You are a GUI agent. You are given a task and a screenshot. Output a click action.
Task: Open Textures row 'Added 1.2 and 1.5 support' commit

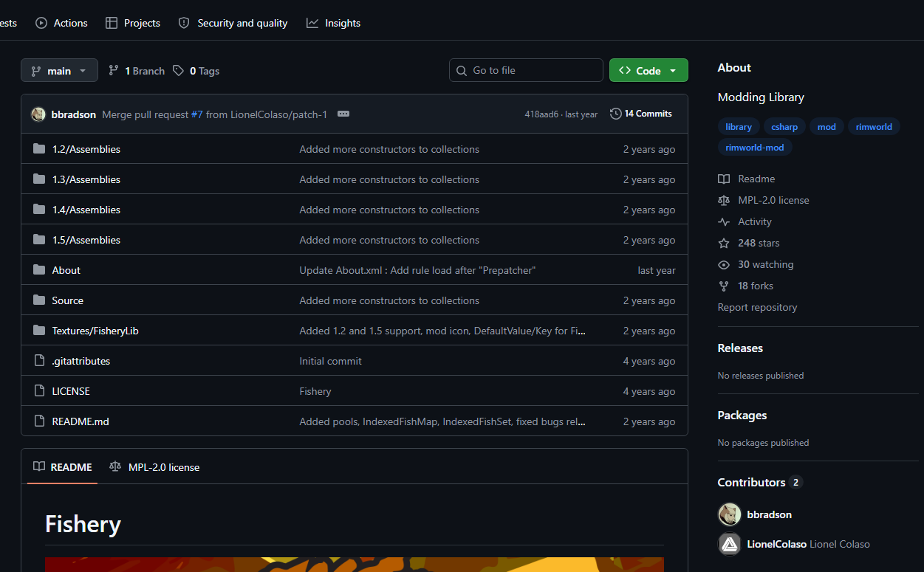442,331
